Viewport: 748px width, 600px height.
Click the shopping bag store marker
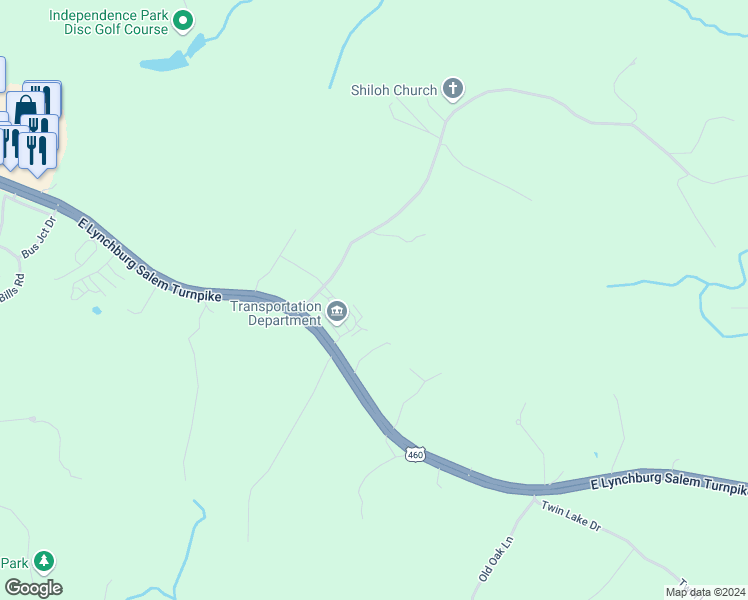25,106
